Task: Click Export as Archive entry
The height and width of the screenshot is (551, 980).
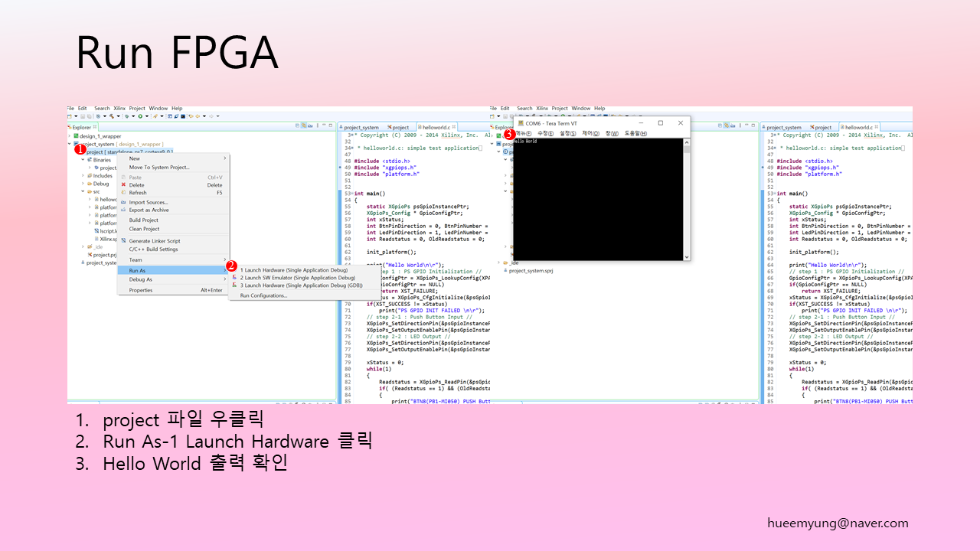Action: pyautogui.click(x=173, y=210)
